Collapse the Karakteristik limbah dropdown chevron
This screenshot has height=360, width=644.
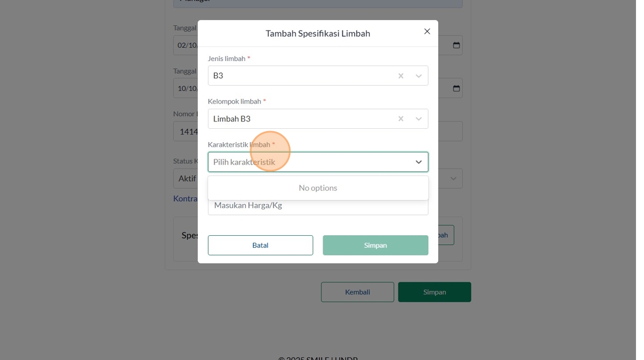point(419,162)
